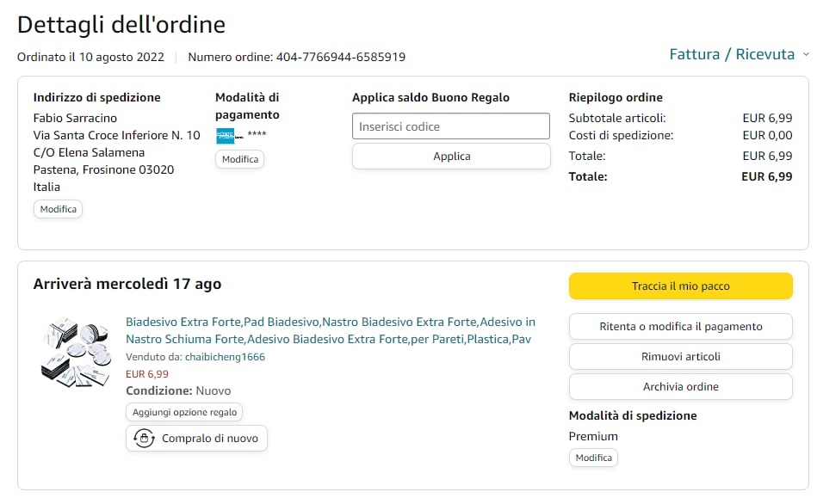Click the Rimuovi articoli button
The image size is (817, 504).
[x=680, y=356]
